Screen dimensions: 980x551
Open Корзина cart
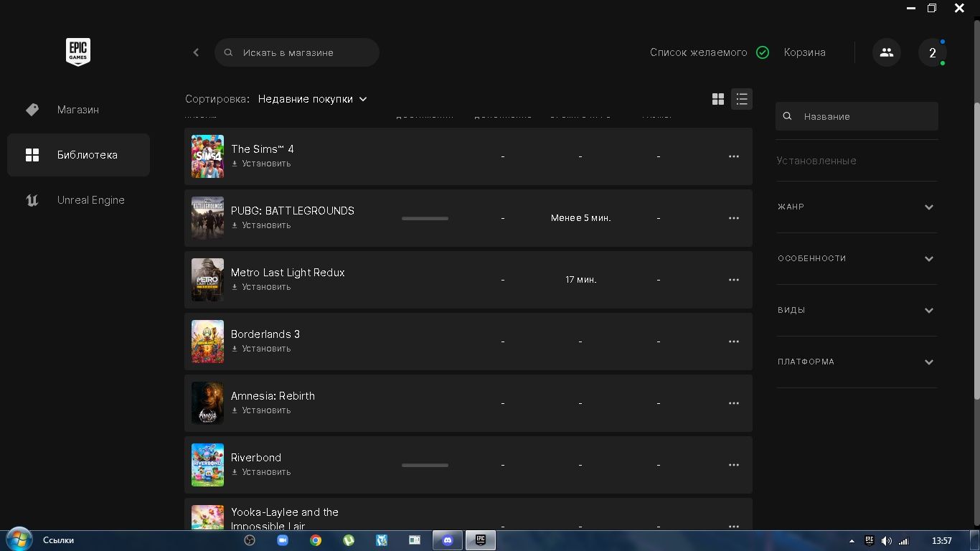tap(804, 52)
